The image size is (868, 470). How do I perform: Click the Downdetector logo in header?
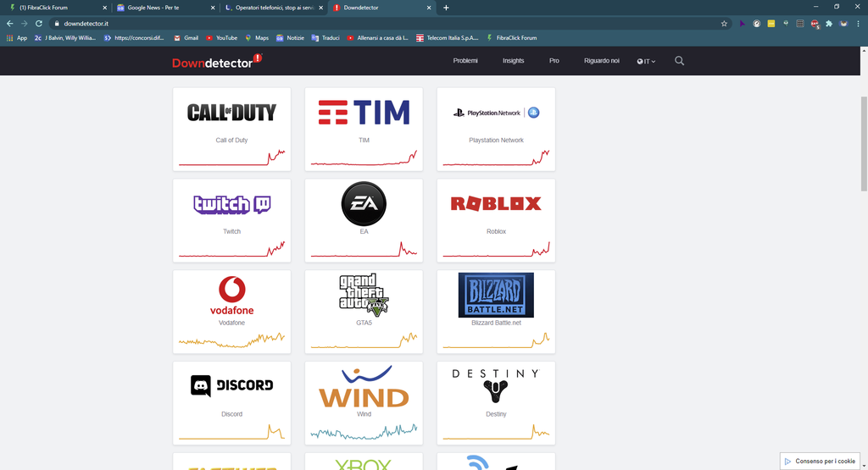click(x=217, y=61)
